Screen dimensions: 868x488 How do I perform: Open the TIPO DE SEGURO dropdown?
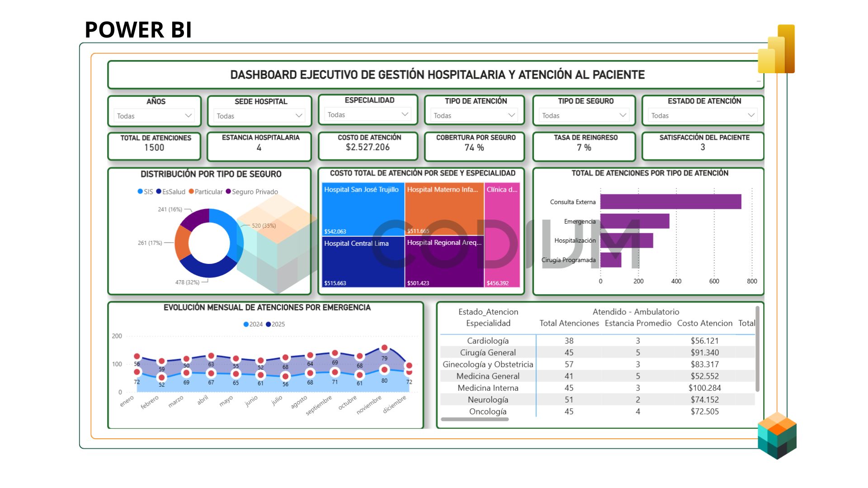584,116
